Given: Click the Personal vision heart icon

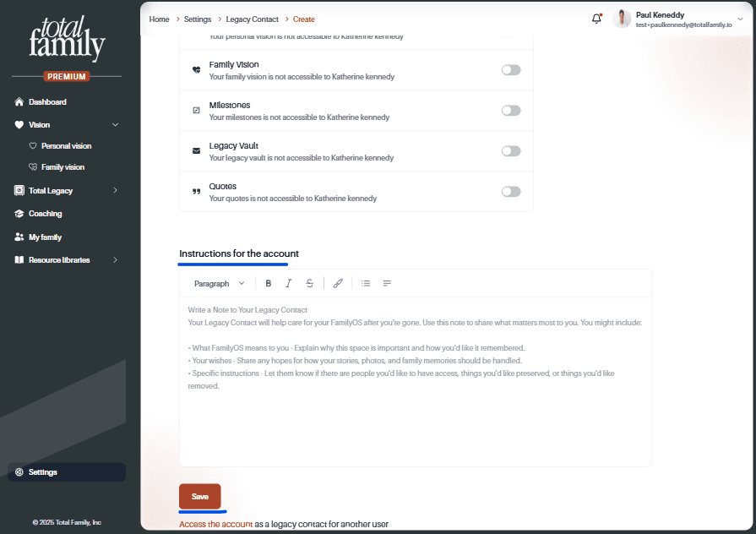Looking at the screenshot, I should (33, 145).
